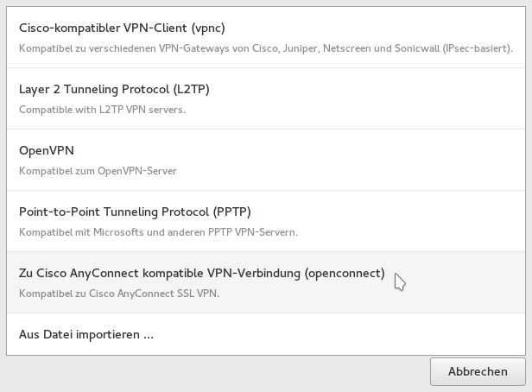Choose the Cisco AnyConnect kompatible VPN-Verbindung
Image resolution: width=532 pixels, height=392 pixels.
[x=201, y=273]
